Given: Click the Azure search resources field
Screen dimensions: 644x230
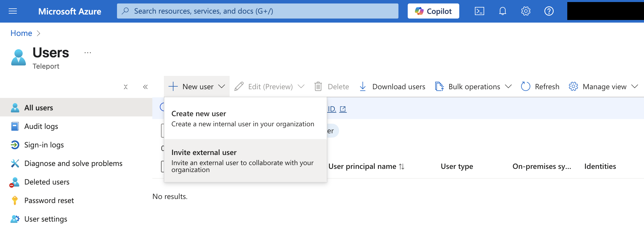Looking at the screenshot, I should [257, 11].
